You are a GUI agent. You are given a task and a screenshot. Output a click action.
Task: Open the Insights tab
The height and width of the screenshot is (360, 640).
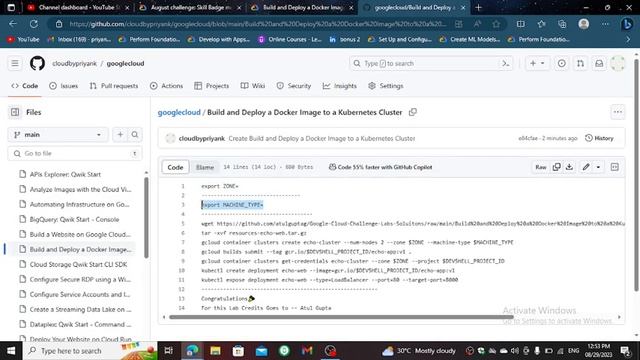(x=340, y=86)
